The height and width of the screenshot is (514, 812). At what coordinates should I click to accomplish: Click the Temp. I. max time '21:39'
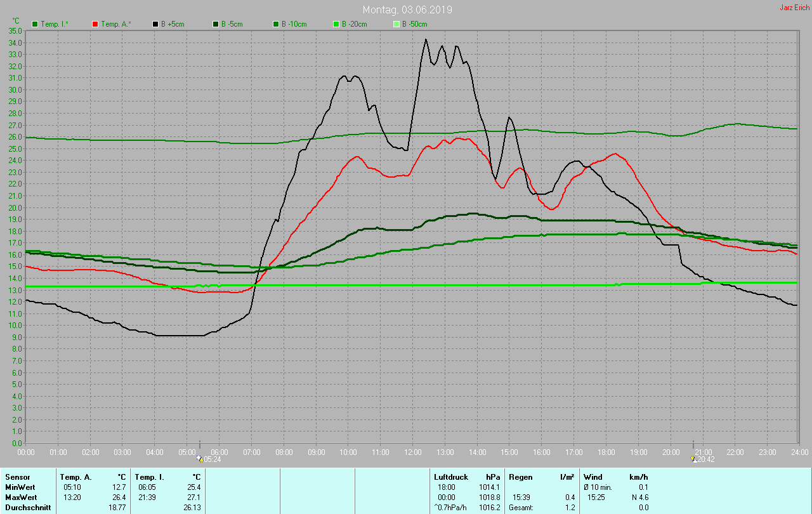pyautogui.click(x=147, y=497)
